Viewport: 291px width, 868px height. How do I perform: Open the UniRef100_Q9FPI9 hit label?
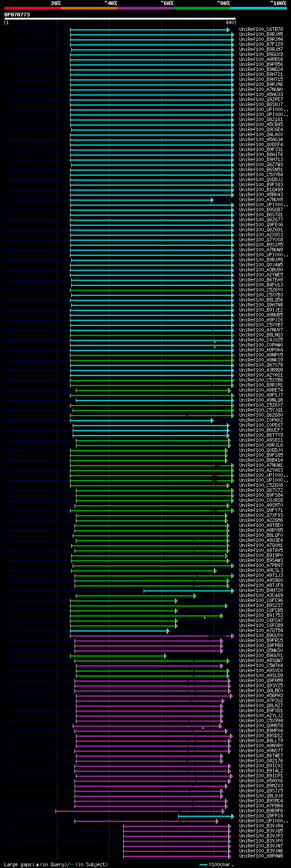pyautogui.click(x=261, y=816)
